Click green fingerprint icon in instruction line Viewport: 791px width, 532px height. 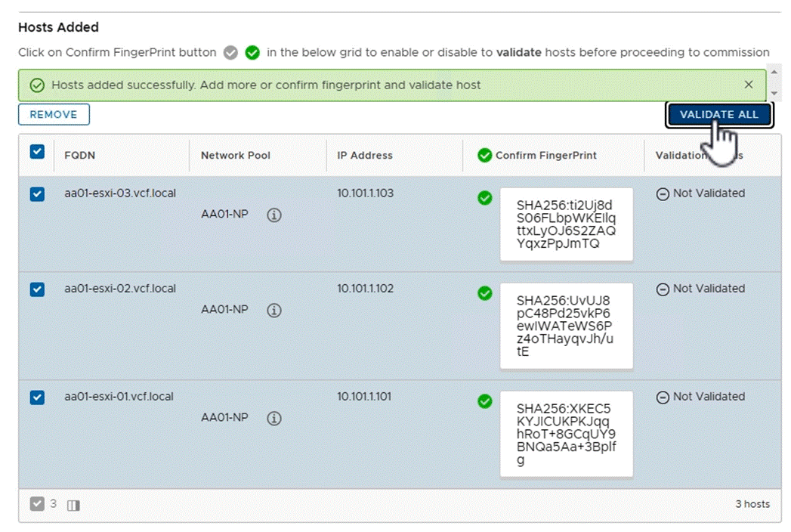tap(252, 52)
